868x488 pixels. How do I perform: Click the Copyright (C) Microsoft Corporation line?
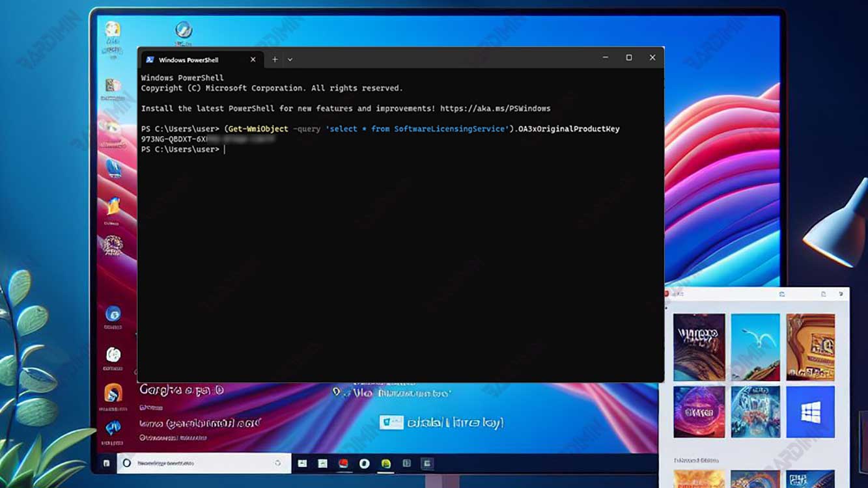[272, 88]
